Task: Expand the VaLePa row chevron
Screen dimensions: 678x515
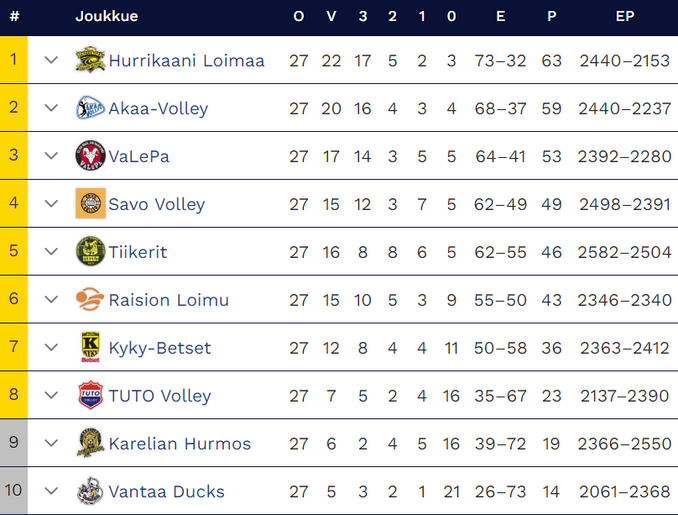Action: coord(52,156)
